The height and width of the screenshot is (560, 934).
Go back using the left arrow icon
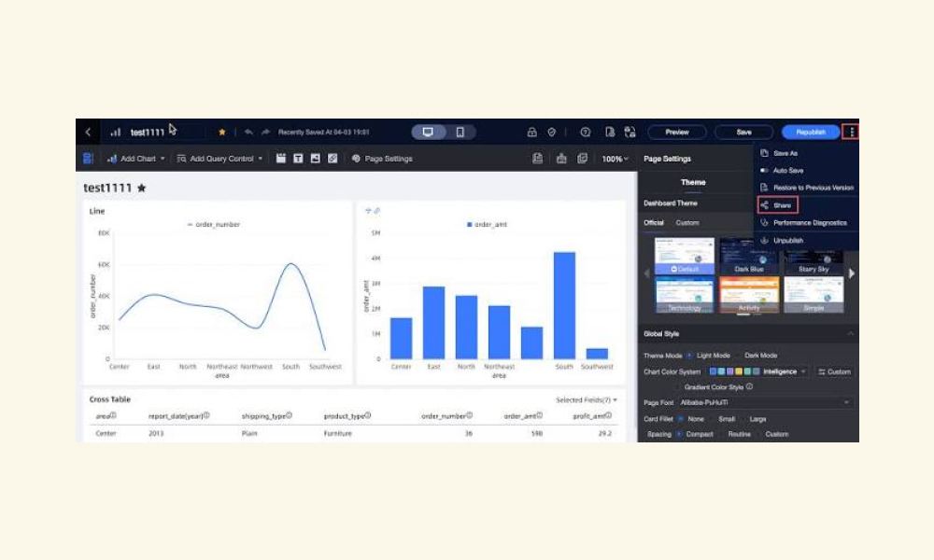click(x=88, y=133)
